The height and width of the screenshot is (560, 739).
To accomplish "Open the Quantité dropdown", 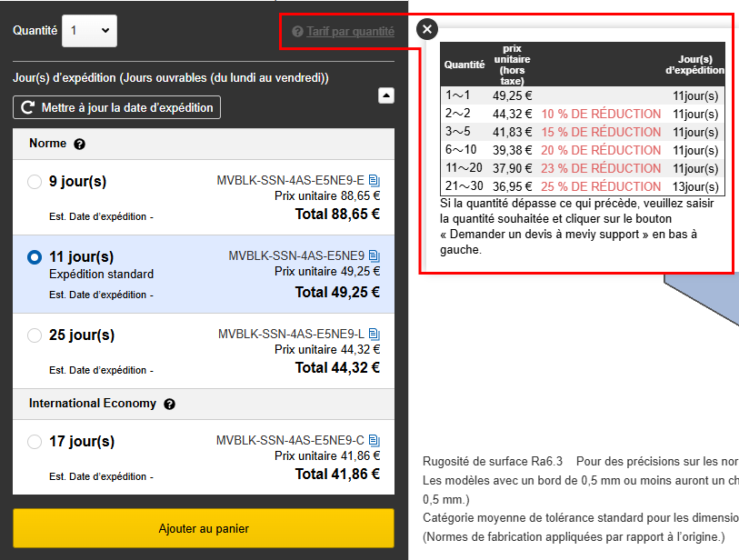I will point(89,31).
